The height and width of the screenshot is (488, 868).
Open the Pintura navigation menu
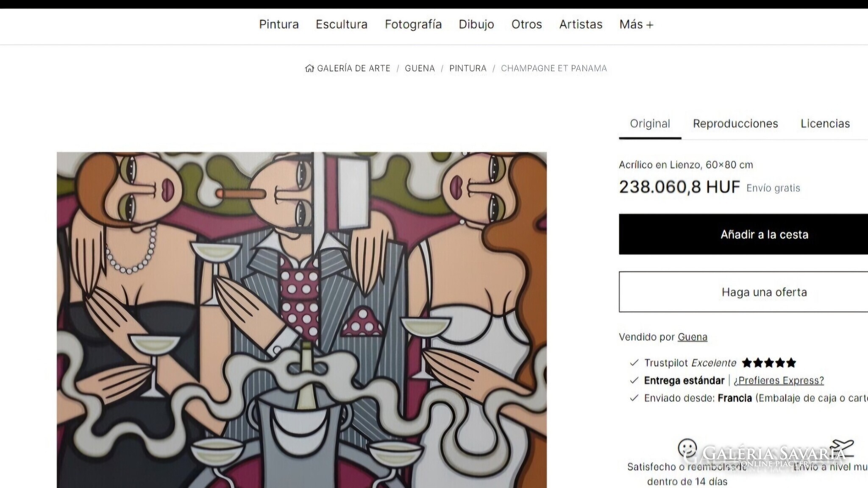point(279,25)
